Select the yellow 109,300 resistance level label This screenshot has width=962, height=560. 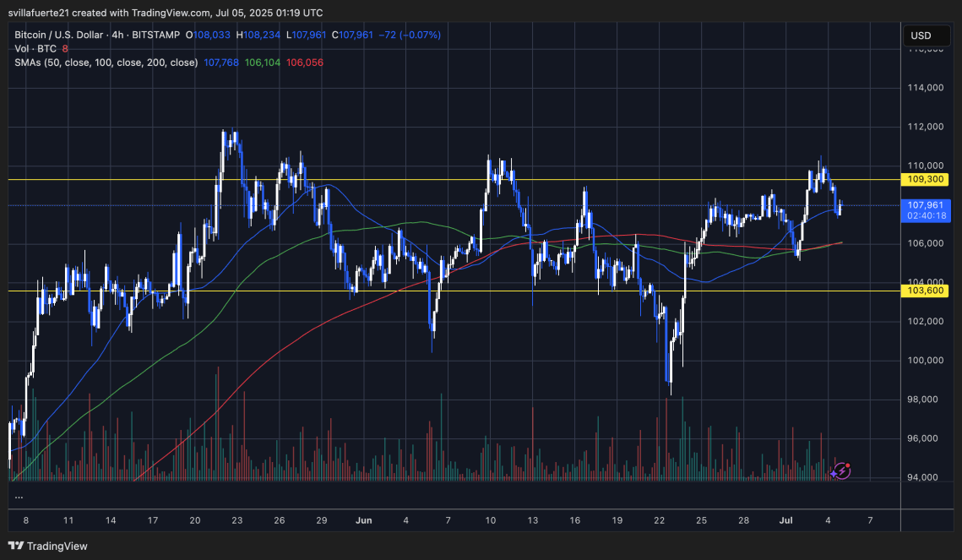click(x=925, y=179)
